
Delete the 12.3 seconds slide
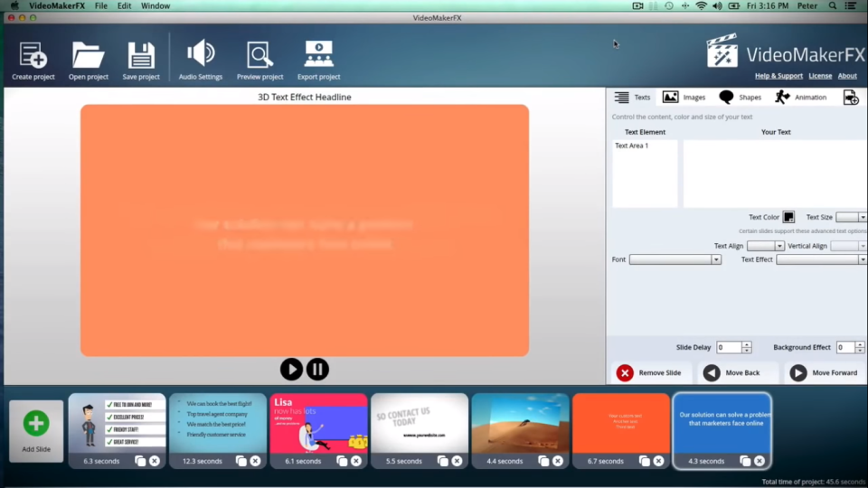(x=255, y=461)
